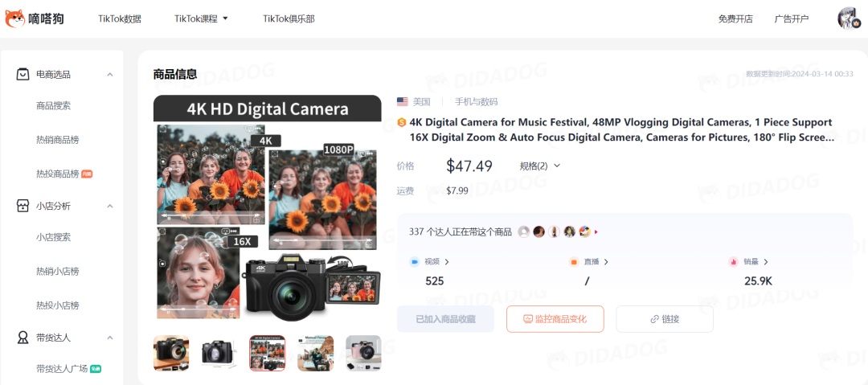Viewport: 868px width, 385px height.
Task: Expand the 规格(2) dropdown
Action: point(539,166)
